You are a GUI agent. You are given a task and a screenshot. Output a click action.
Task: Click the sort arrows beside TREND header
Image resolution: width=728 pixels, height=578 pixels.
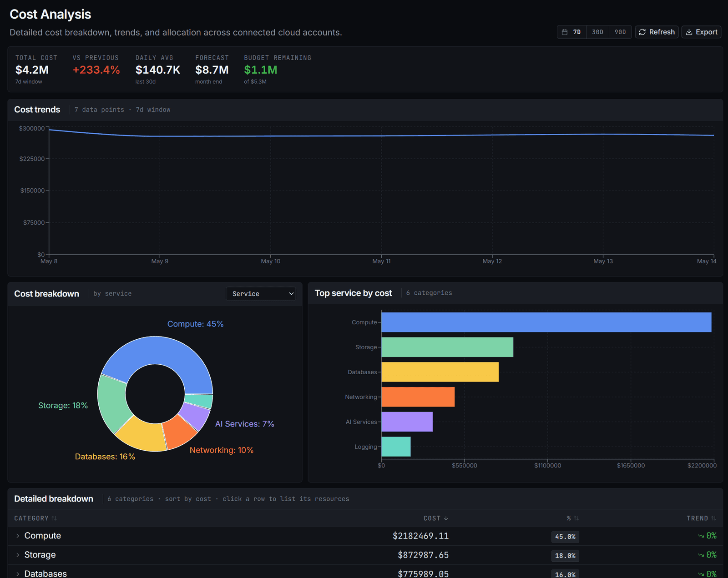[x=713, y=518]
